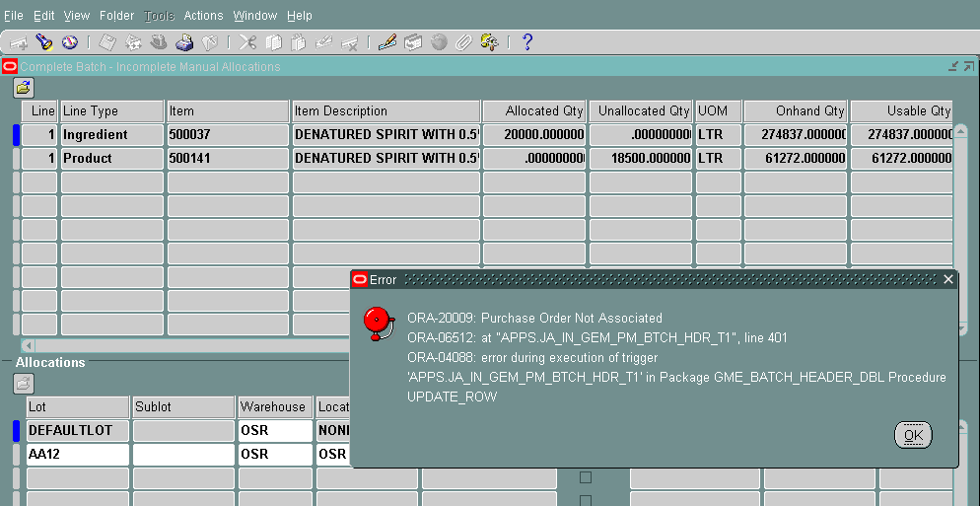
Task: Click the Delete record icon
Action: point(349,42)
